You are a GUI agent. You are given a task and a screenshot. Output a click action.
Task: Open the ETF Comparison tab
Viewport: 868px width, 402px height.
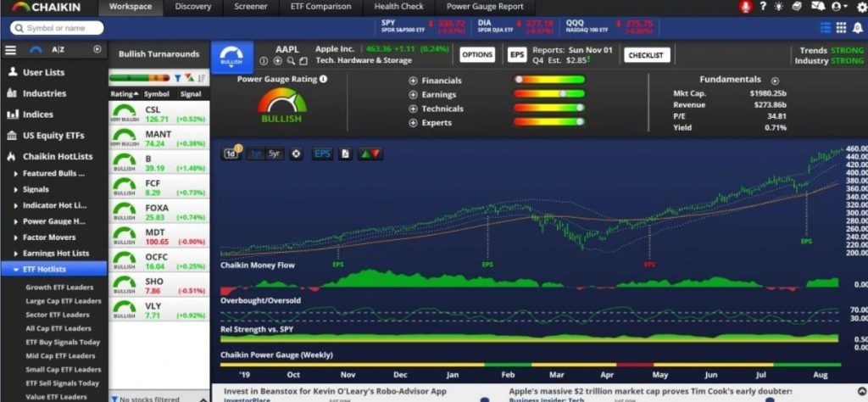click(x=319, y=7)
